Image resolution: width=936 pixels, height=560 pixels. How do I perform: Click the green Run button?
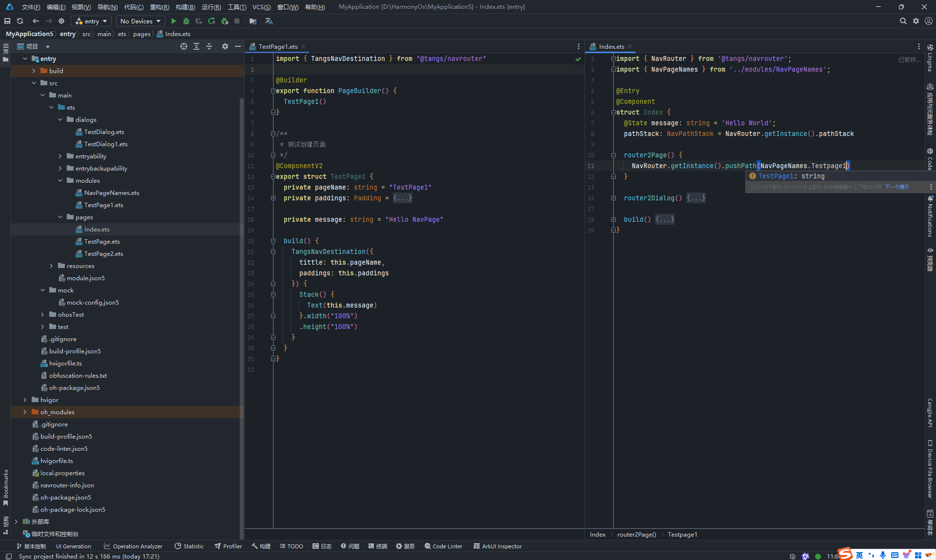[174, 21]
